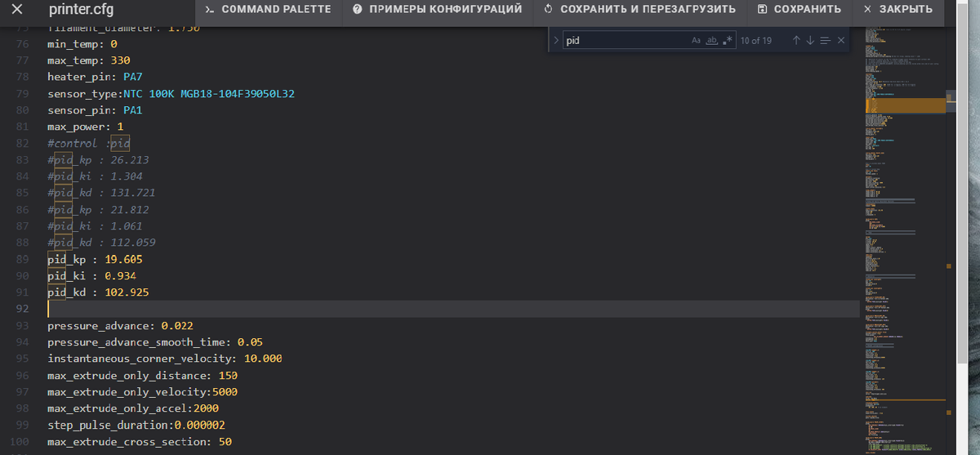980x455 pixels.
Task: Click line number 92 in gutter
Action: tap(21, 309)
